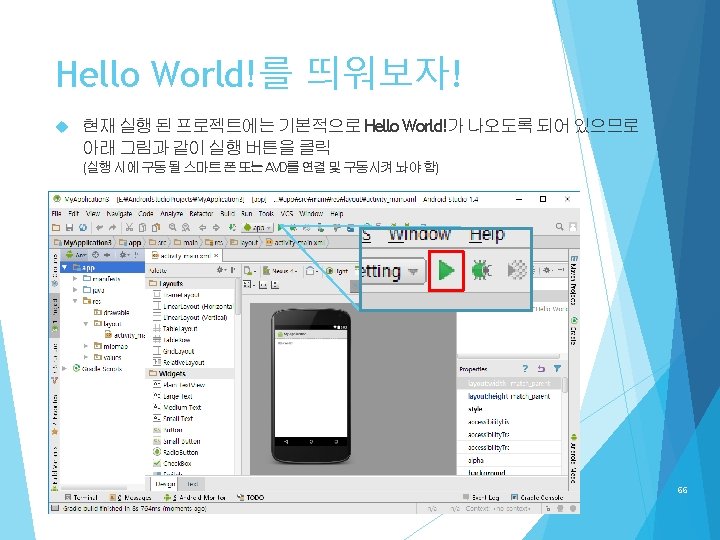Expand the java folder
Screen dimensions: 720x540
coord(75,290)
